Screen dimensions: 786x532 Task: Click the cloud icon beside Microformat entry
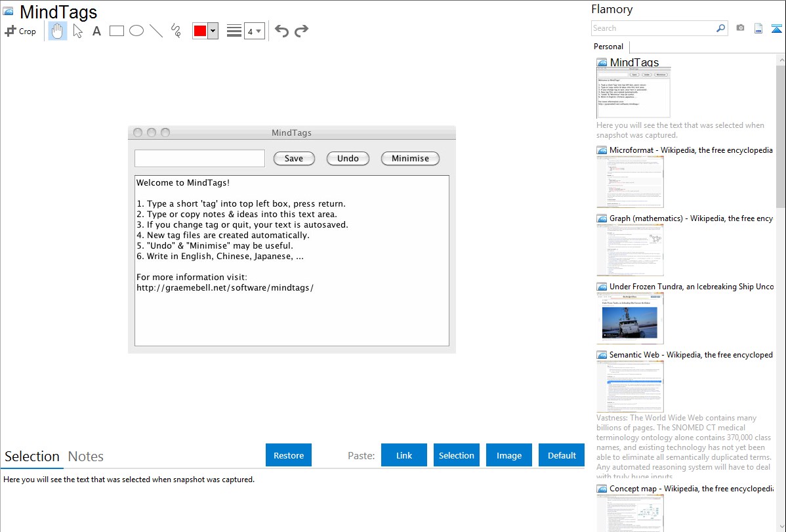coord(602,150)
